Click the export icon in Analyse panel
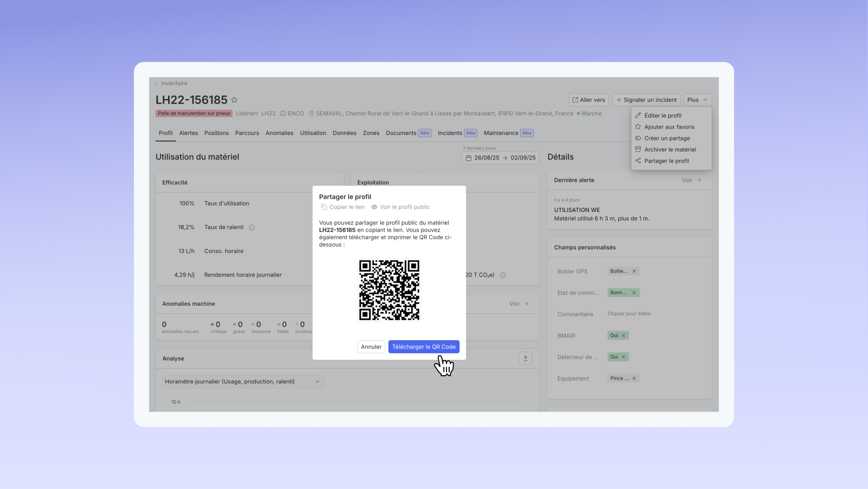This screenshot has width=868, height=489. [525, 358]
